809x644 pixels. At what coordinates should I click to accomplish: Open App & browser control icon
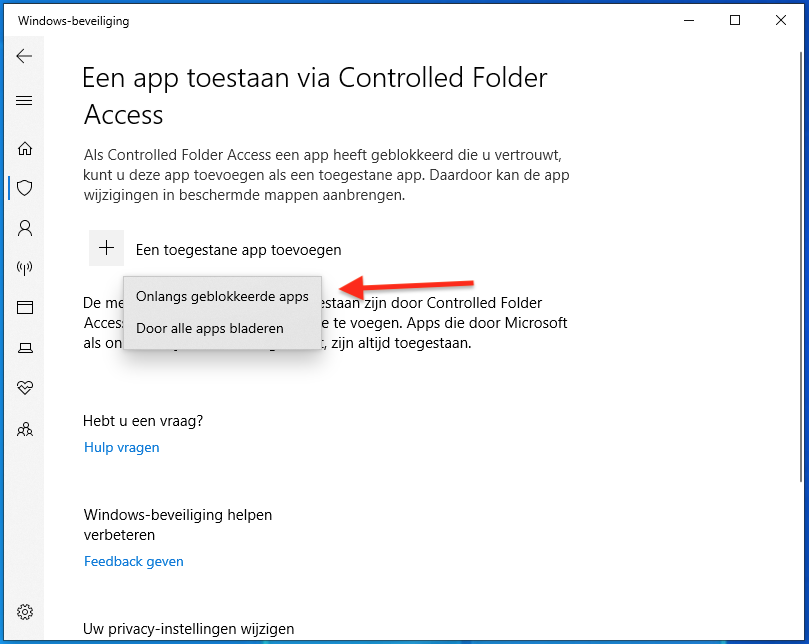click(x=25, y=308)
